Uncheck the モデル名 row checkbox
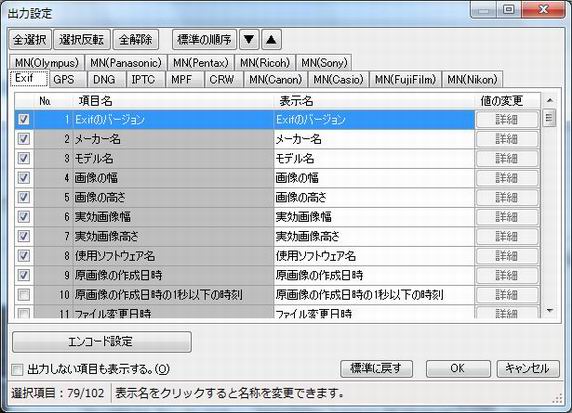Screen dimensions: 572x413 (x=24, y=158)
